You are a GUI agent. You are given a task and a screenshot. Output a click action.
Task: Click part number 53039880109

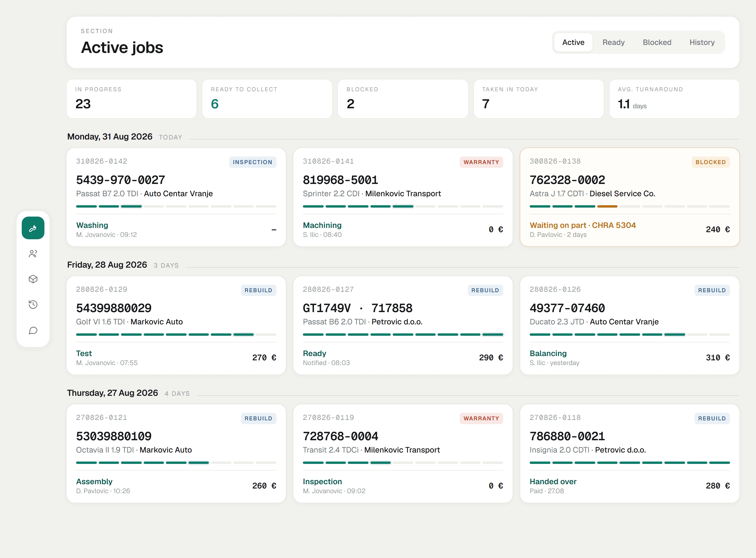[114, 436]
